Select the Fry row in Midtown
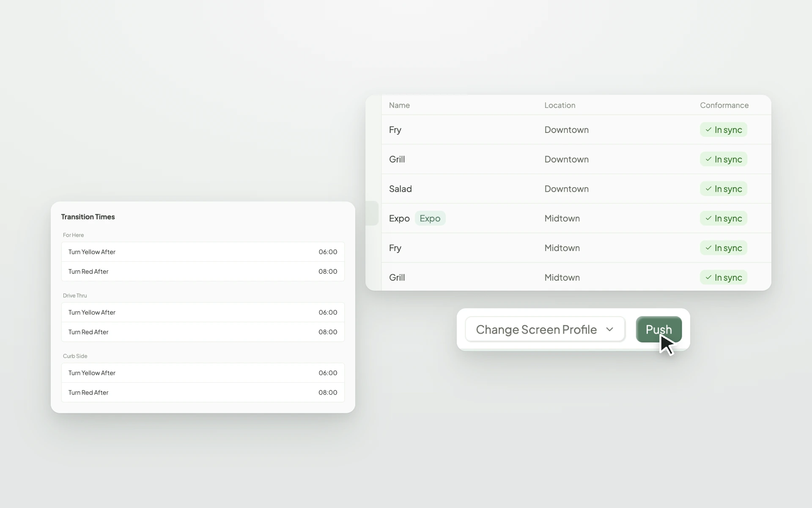The image size is (812, 508). click(576, 248)
